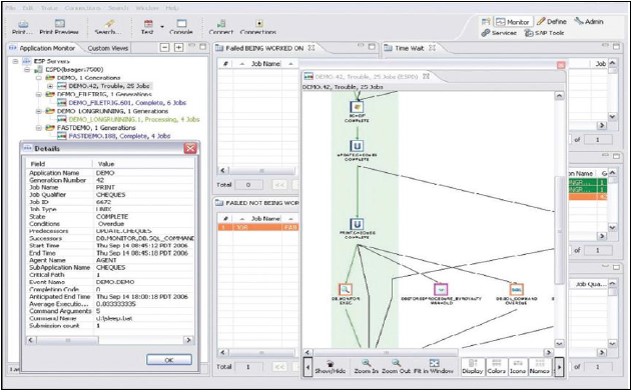Open the Search toolbar icon
This screenshot has height=392, width=632.
(x=108, y=24)
